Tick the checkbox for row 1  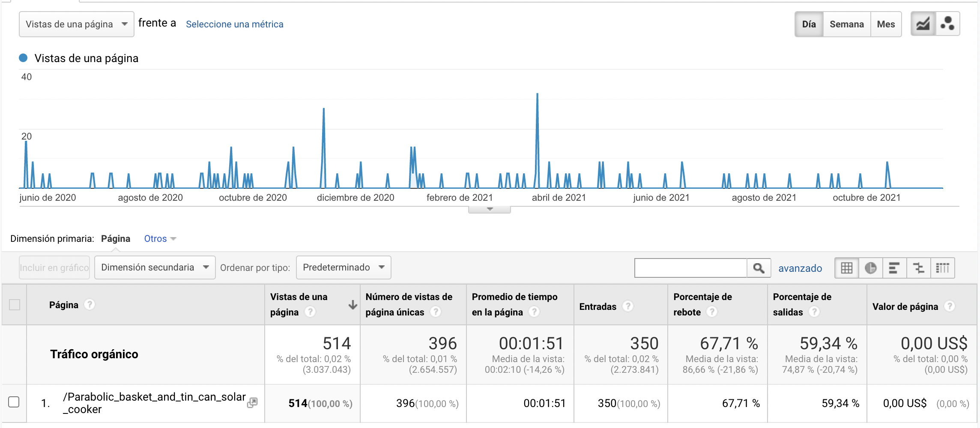[x=14, y=402]
